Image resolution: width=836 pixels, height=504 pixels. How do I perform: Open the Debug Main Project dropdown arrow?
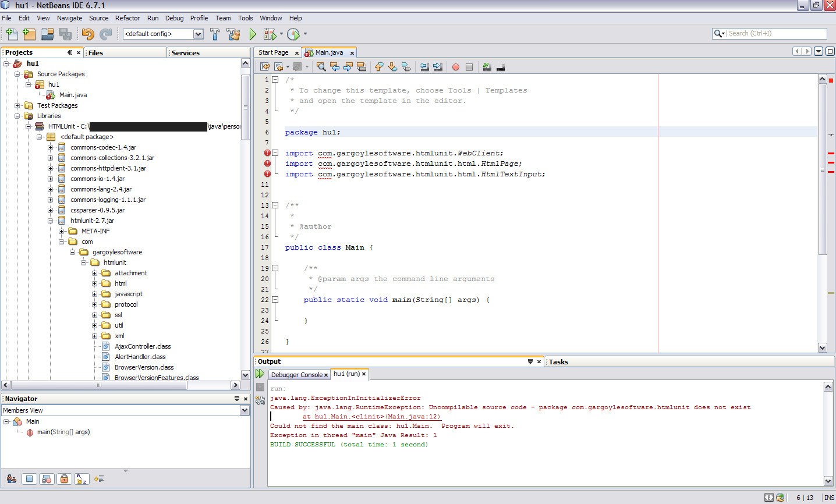tap(281, 34)
